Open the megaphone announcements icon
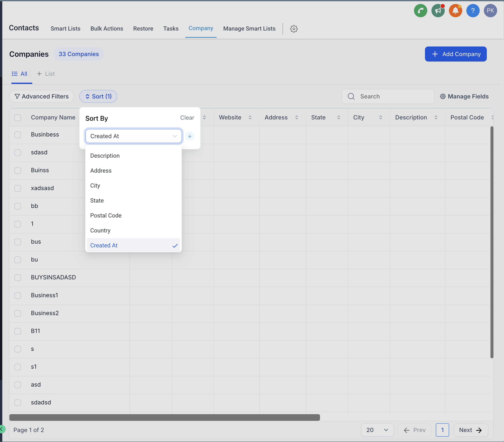The image size is (504, 442). pyautogui.click(x=438, y=11)
